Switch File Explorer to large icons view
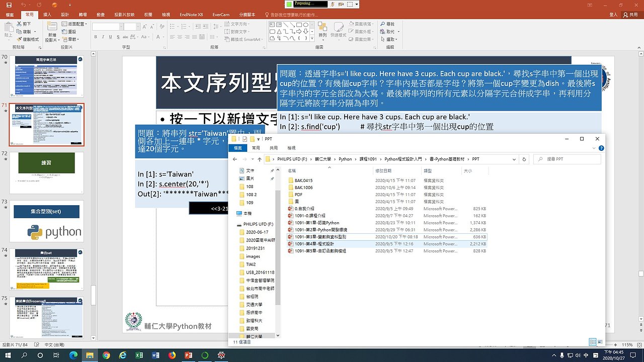Viewport: 644px width, 362px height. [x=600, y=342]
